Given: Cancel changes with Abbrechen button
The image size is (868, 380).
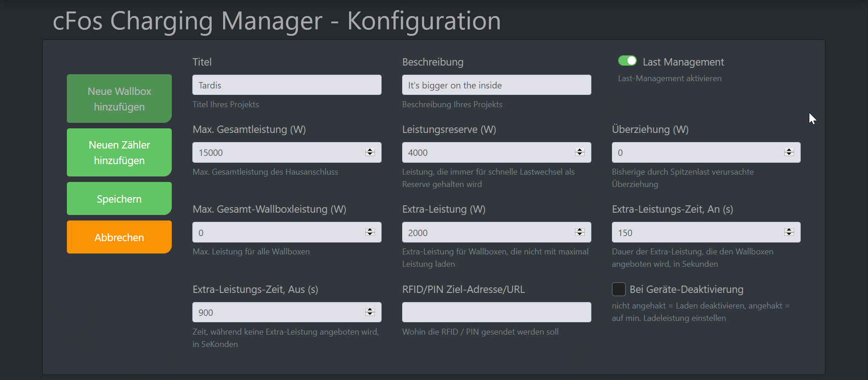Looking at the screenshot, I should pyautogui.click(x=119, y=237).
